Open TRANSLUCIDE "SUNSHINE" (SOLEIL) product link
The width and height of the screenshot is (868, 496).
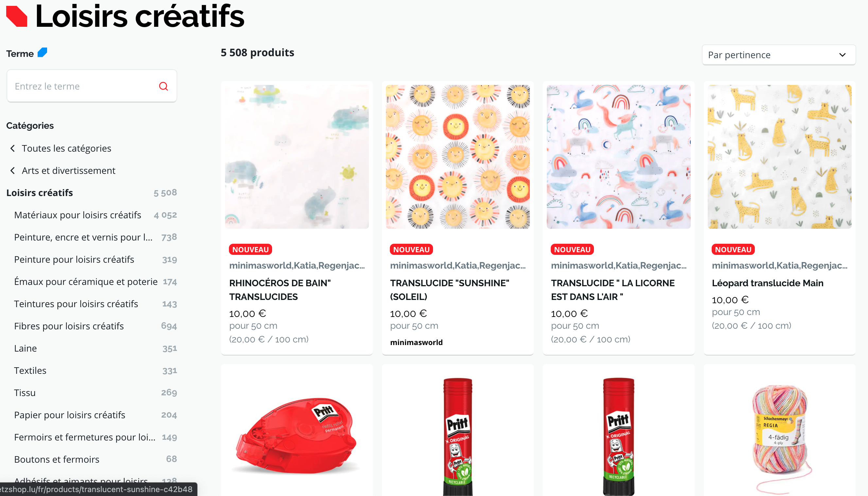(449, 289)
